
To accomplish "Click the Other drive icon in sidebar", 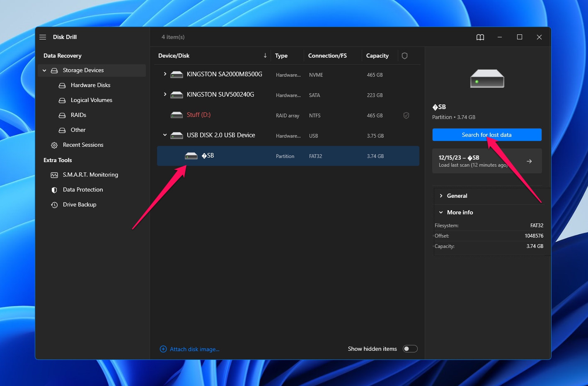I will tap(62, 130).
